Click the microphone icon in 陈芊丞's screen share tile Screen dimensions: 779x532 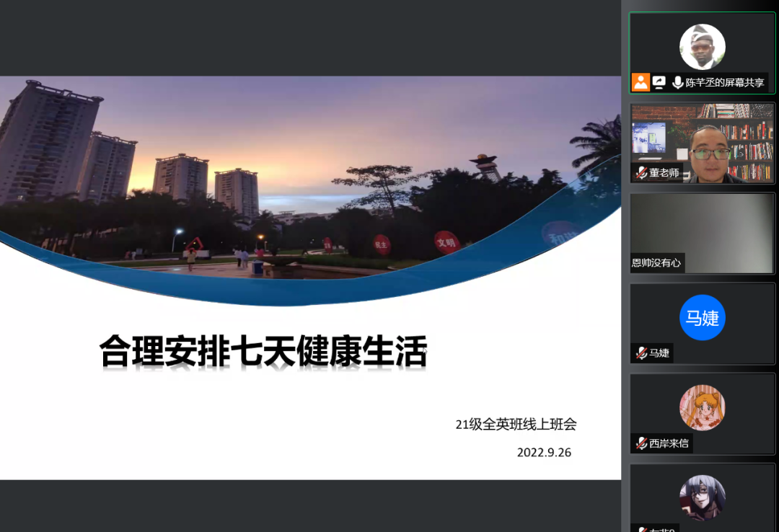pyautogui.click(x=678, y=82)
